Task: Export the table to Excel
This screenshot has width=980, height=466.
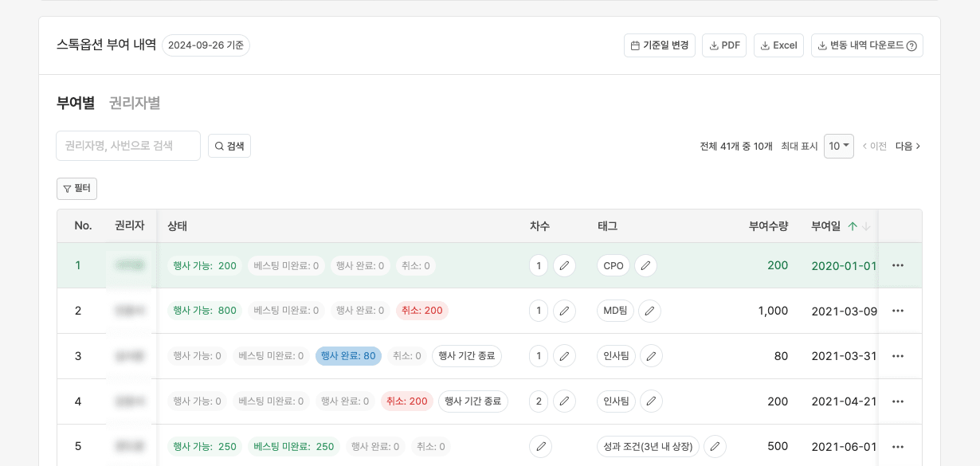Action: (778, 45)
